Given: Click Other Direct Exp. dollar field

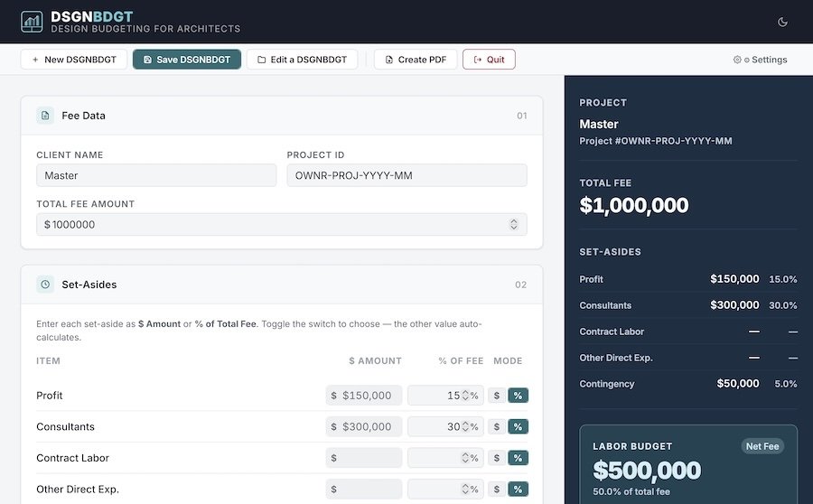Looking at the screenshot, I should coord(363,489).
